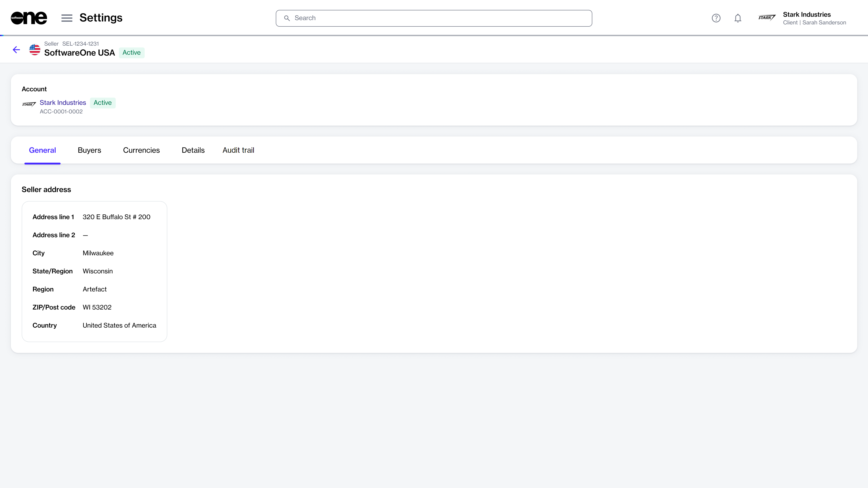Open the Stark Industries account link
The image size is (868, 488).
pyautogui.click(x=63, y=103)
